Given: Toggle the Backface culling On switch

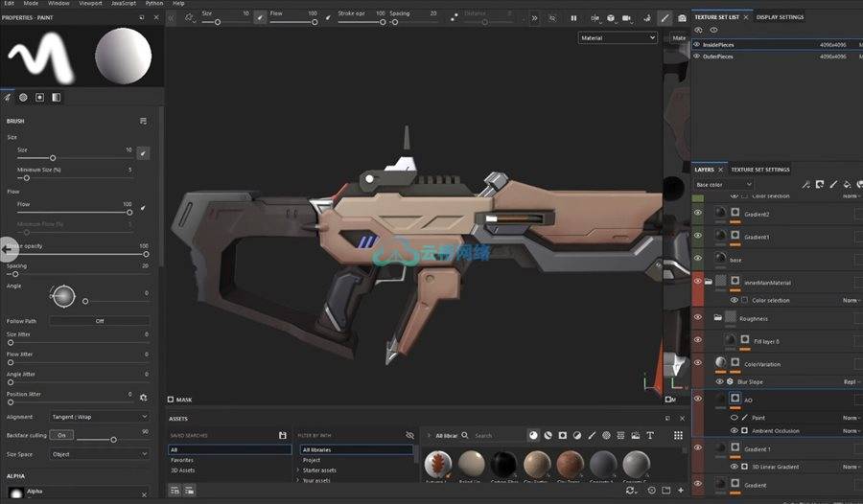Looking at the screenshot, I should click(60, 435).
